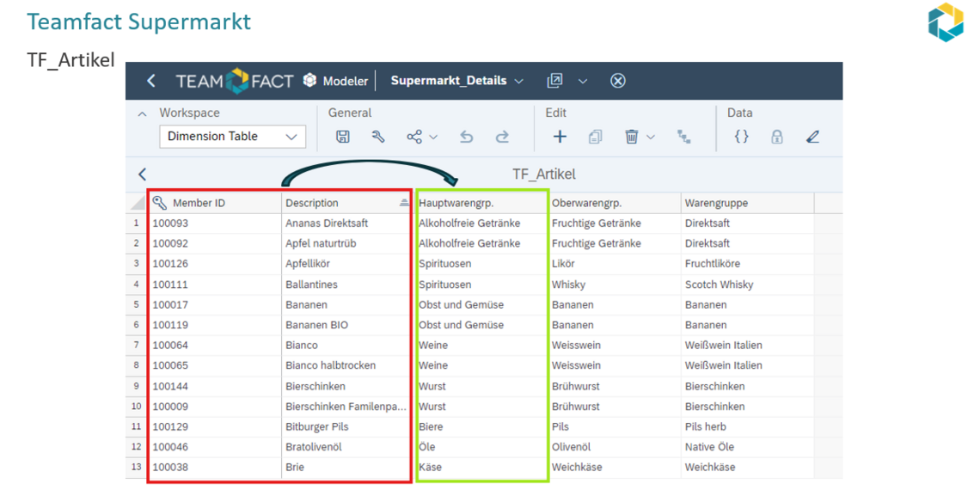Click the copy icon in Edit

point(595,137)
